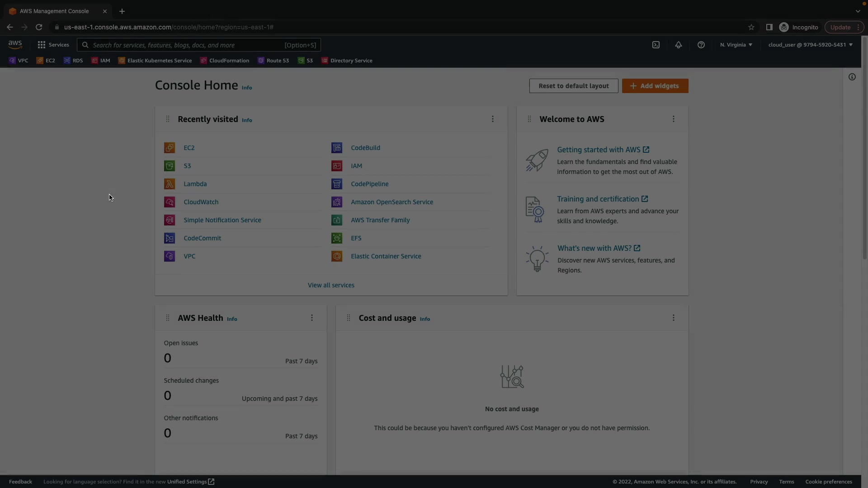Click the CodePipeline service icon
The height and width of the screenshot is (488, 868).
click(337, 184)
